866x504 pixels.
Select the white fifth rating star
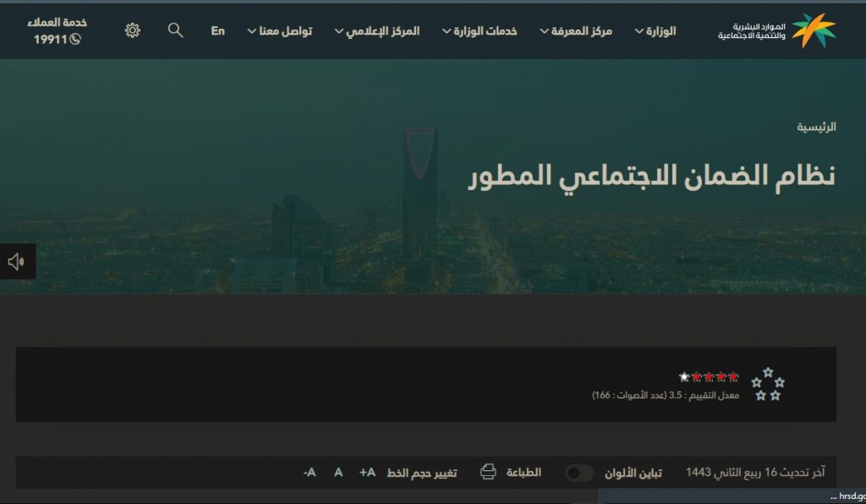coord(684,376)
